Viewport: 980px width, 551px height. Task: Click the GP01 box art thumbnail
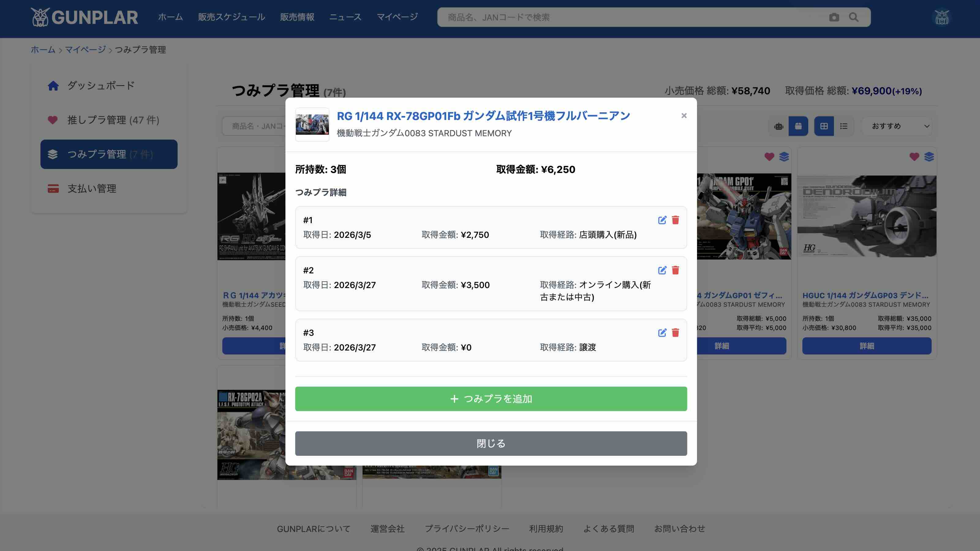coord(744,216)
